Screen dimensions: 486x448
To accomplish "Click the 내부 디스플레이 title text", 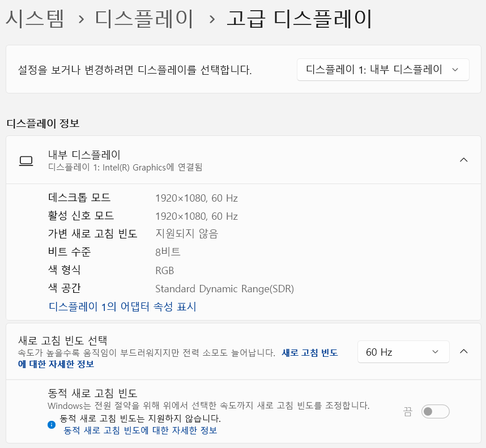I will click(84, 154).
